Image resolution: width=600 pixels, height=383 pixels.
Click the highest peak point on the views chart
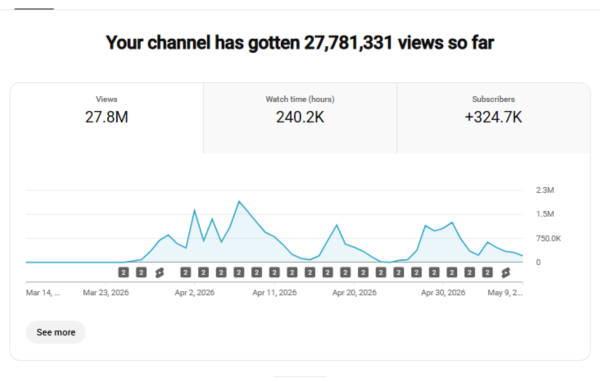(239, 201)
